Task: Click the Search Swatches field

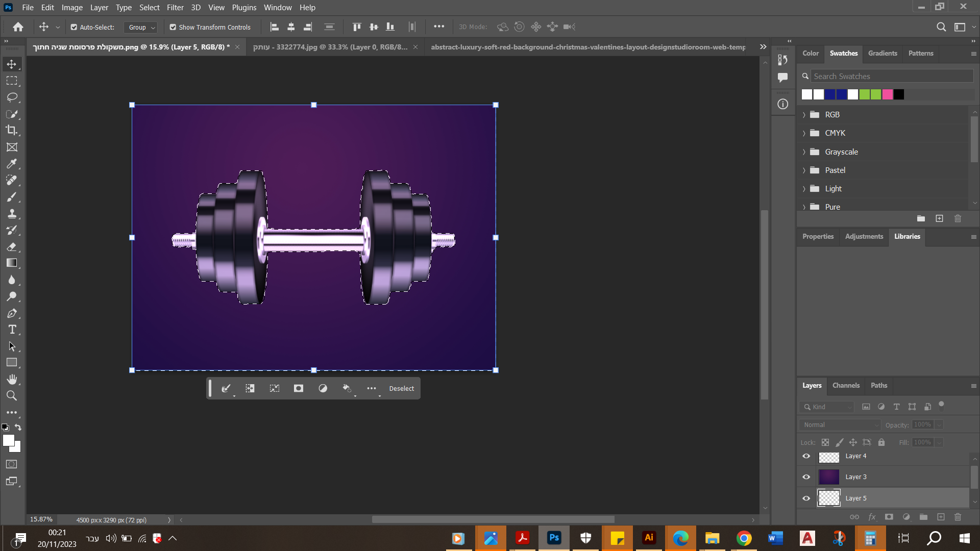Action: [891, 77]
